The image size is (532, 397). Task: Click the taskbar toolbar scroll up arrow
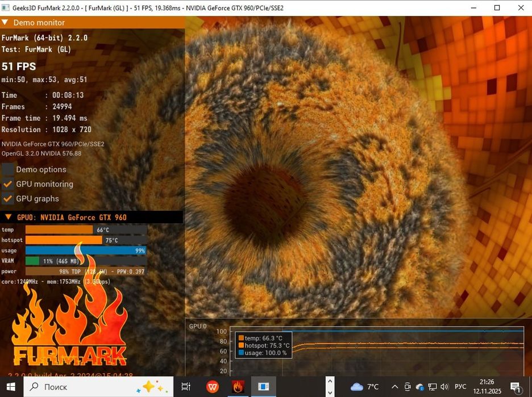point(330,381)
